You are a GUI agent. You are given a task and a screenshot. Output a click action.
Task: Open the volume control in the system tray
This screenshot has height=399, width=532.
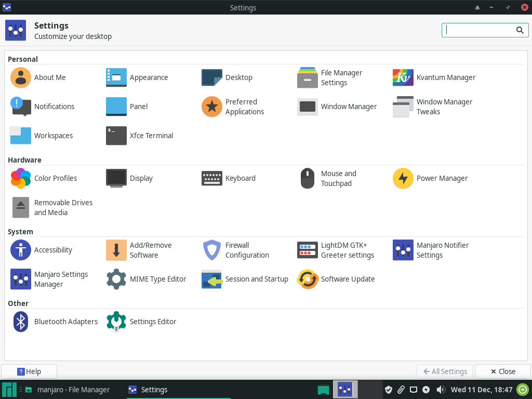(441, 389)
